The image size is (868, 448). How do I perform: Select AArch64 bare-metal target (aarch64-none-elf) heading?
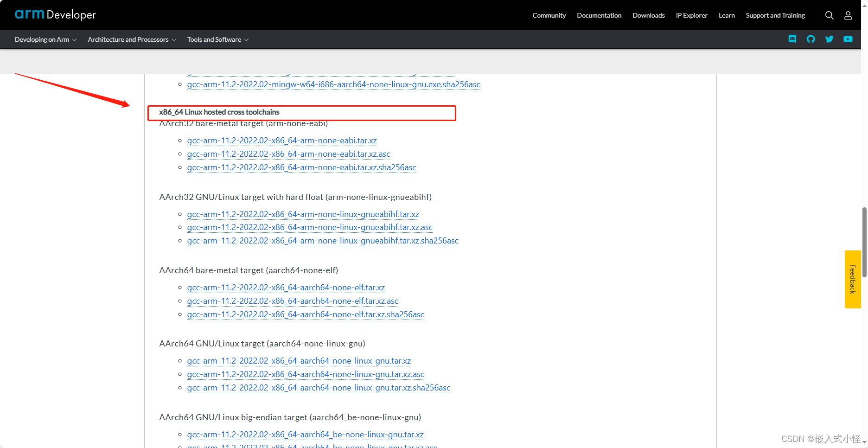point(249,270)
